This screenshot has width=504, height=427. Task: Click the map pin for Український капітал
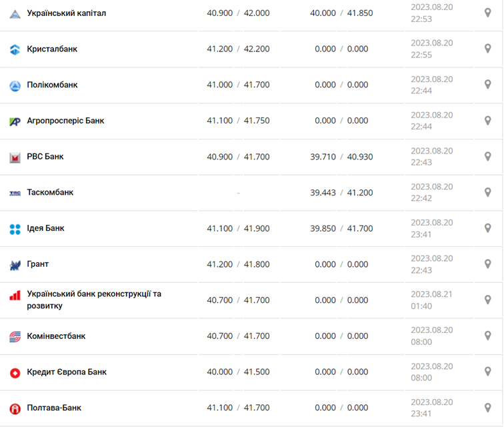487,13
